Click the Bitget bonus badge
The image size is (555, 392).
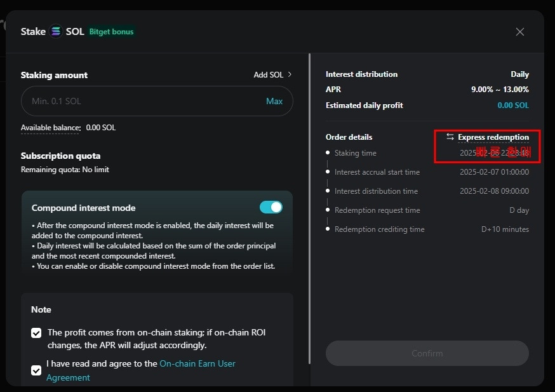(x=111, y=32)
